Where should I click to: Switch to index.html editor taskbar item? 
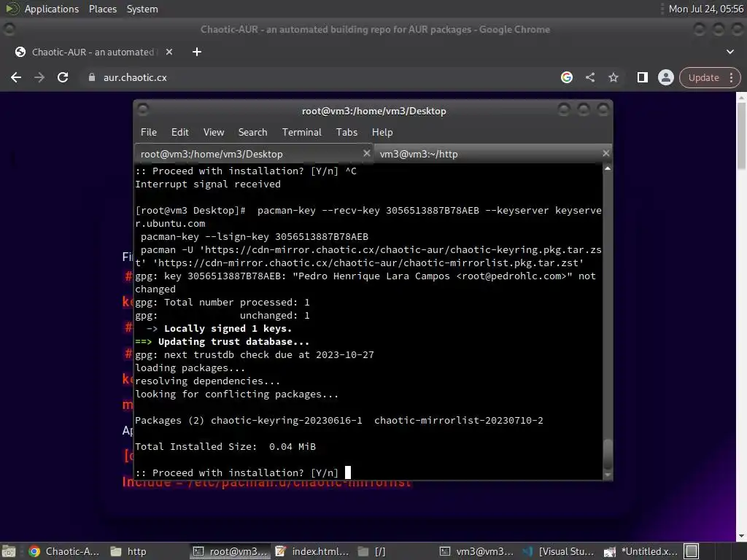pos(312,551)
